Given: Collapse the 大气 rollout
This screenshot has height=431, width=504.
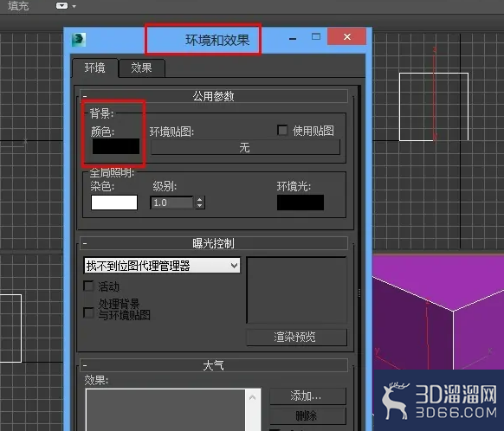Looking at the screenshot, I should point(213,365).
